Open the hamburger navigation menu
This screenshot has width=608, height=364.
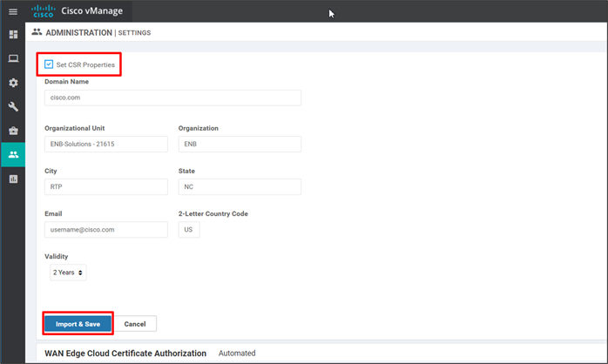click(13, 11)
